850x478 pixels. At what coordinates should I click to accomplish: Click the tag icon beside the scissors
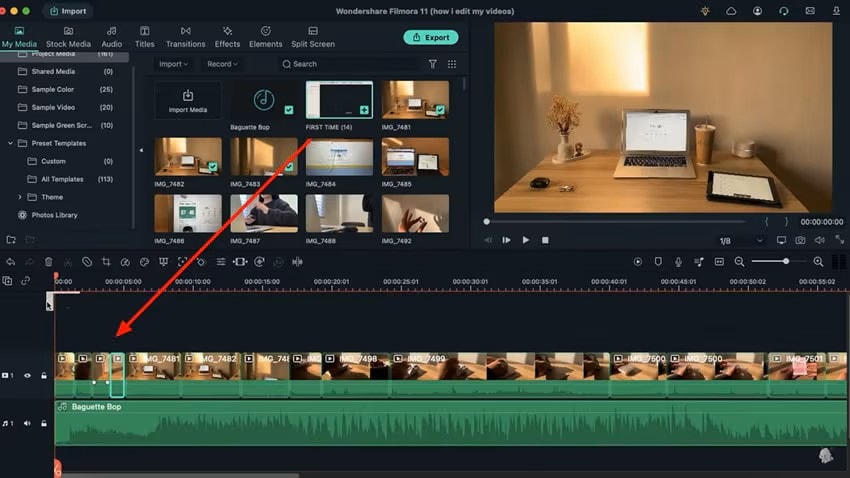[x=87, y=262]
